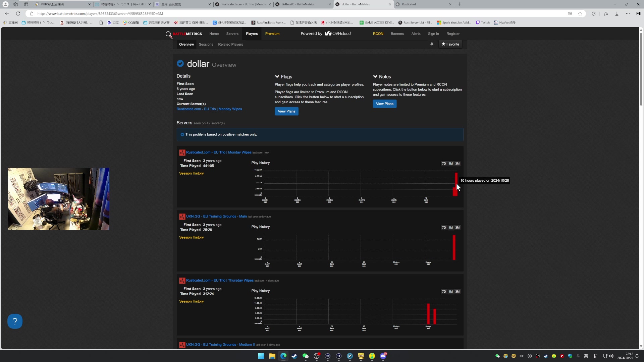Click the webcam video thumbnail overlay

(59, 199)
